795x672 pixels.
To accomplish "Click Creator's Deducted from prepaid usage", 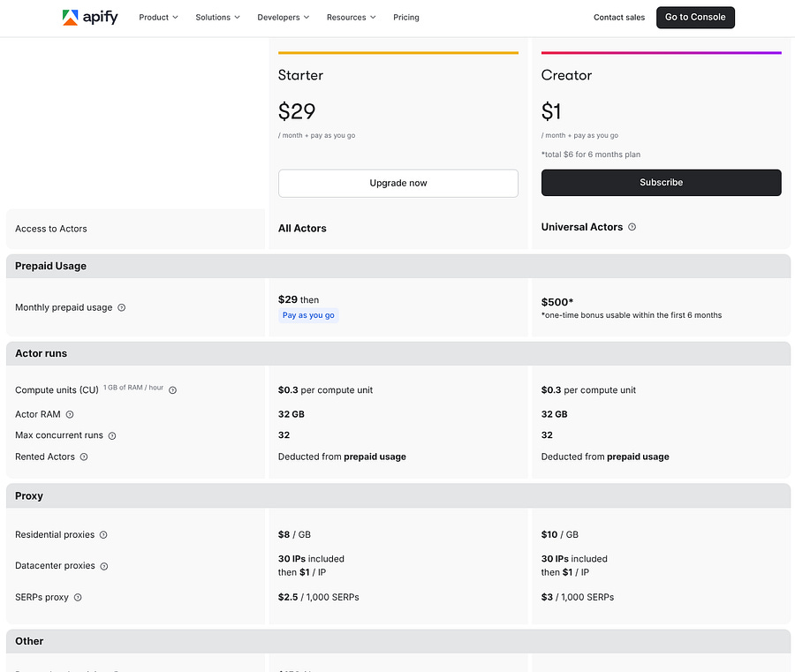I will pyautogui.click(x=605, y=457).
